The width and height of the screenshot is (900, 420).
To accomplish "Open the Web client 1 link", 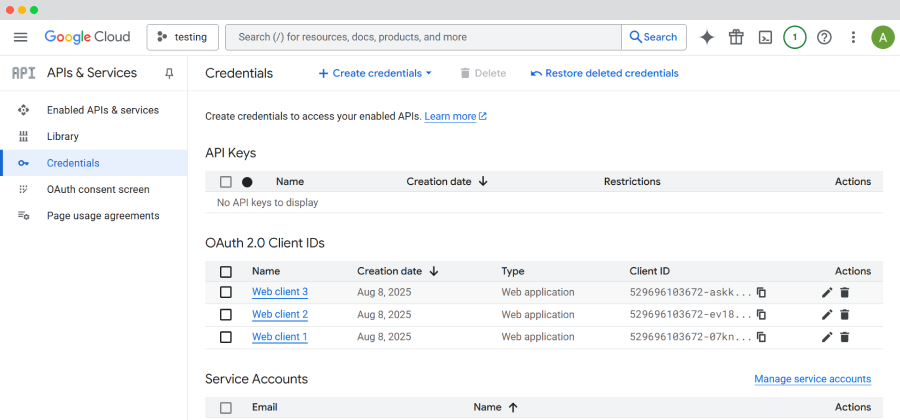I will point(280,337).
